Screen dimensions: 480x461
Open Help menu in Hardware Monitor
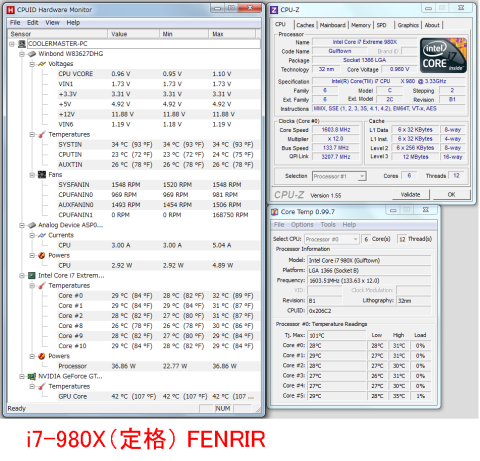tap(73, 23)
